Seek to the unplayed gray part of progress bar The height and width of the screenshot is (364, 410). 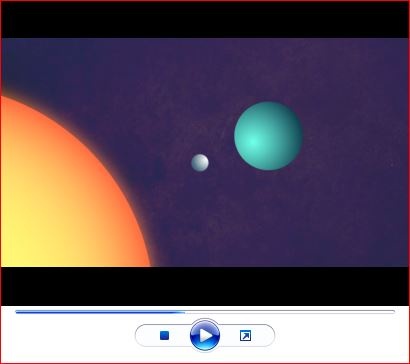coord(290,312)
